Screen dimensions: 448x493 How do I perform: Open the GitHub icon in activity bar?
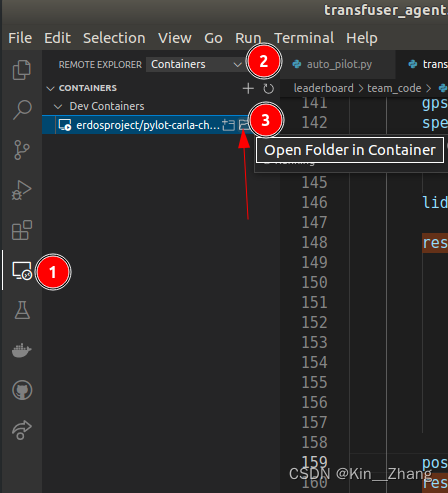[22, 390]
